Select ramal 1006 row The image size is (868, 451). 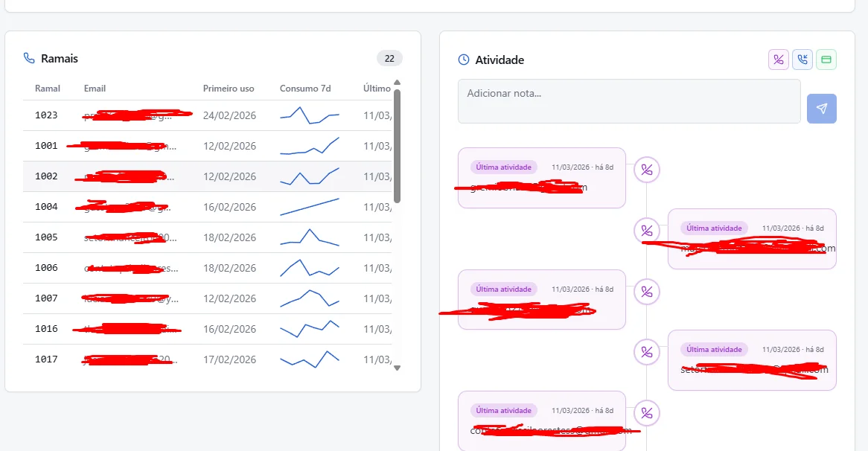pos(208,268)
